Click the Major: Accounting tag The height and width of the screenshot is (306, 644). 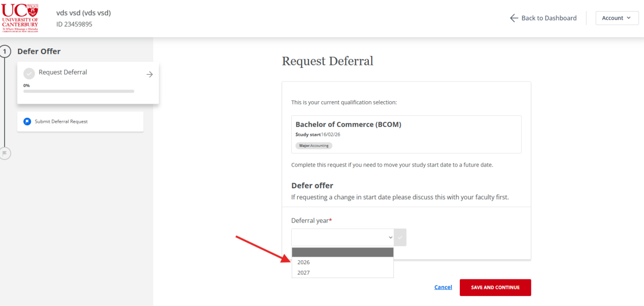pos(314,146)
